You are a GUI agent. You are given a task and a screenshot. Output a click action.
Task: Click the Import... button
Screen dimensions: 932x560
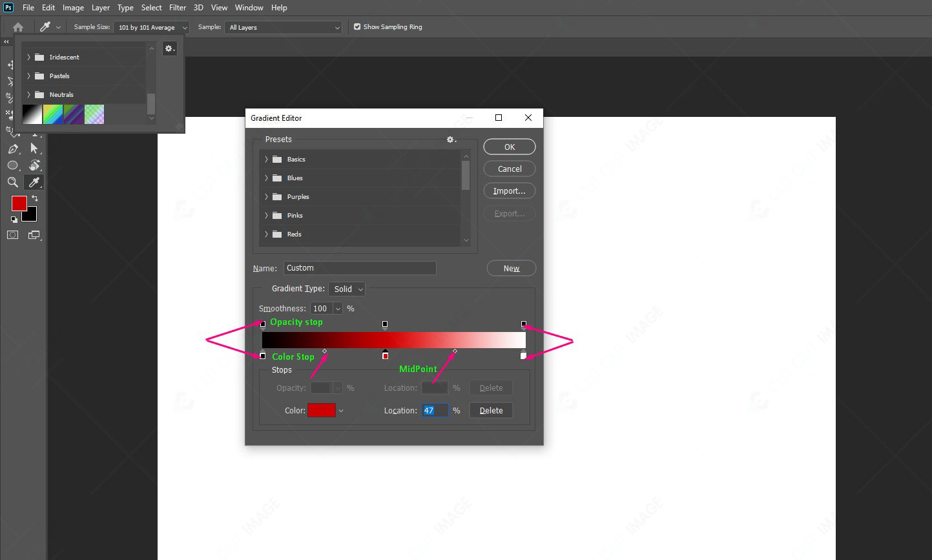click(510, 191)
